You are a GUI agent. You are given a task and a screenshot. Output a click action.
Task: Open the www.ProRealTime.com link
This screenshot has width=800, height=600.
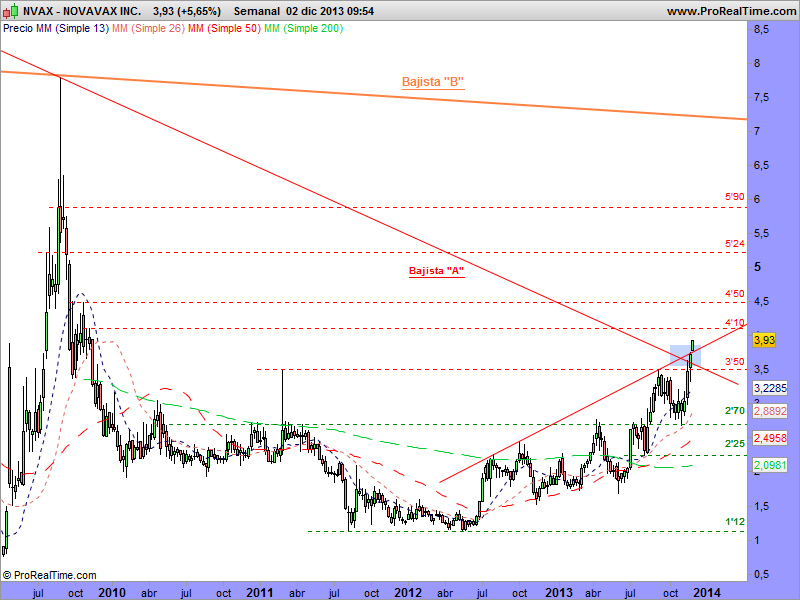pyautogui.click(x=731, y=11)
